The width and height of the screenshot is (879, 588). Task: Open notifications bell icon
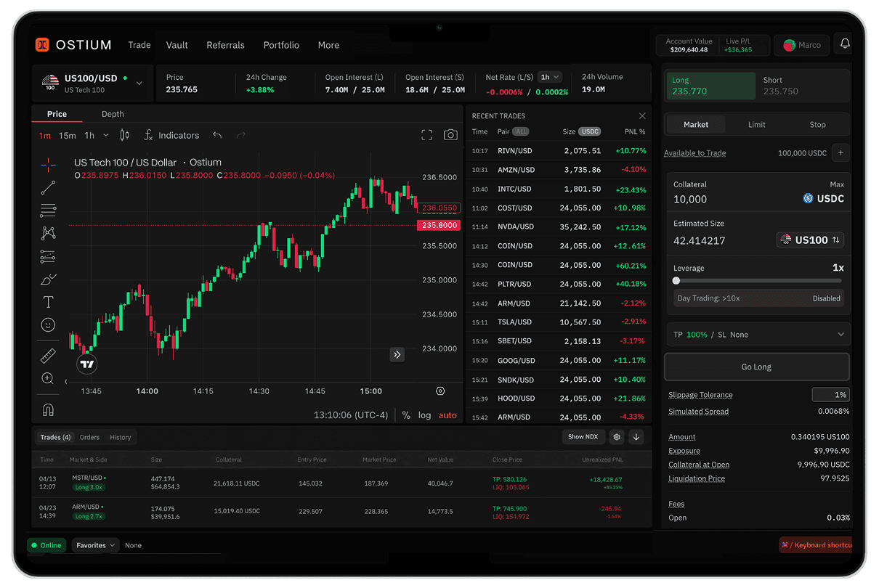tap(845, 44)
